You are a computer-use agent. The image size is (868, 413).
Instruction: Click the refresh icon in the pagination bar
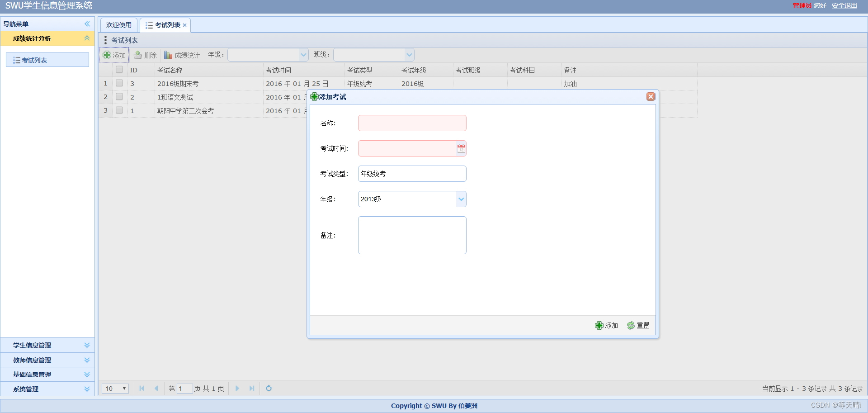point(269,388)
